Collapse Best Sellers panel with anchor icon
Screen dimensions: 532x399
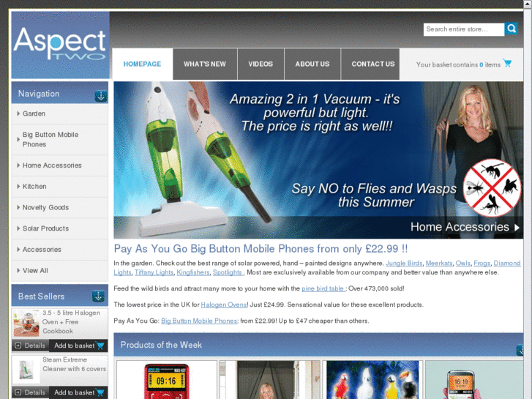98,297
